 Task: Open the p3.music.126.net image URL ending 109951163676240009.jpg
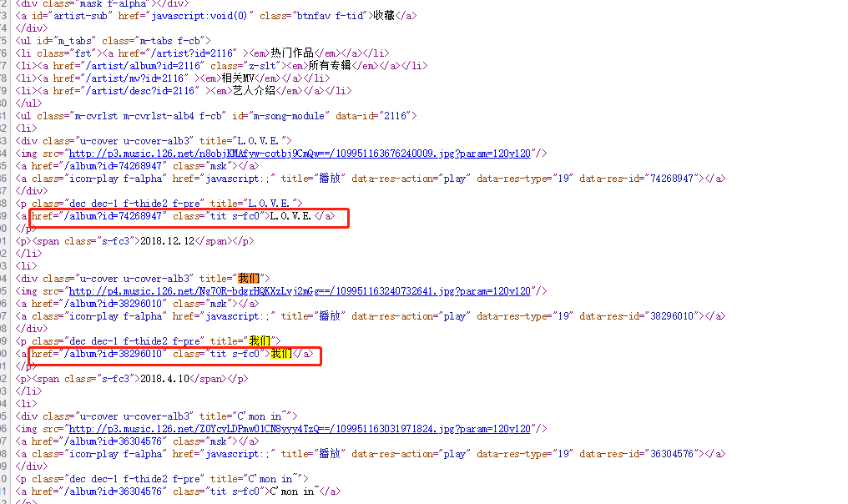pos(300,154)
